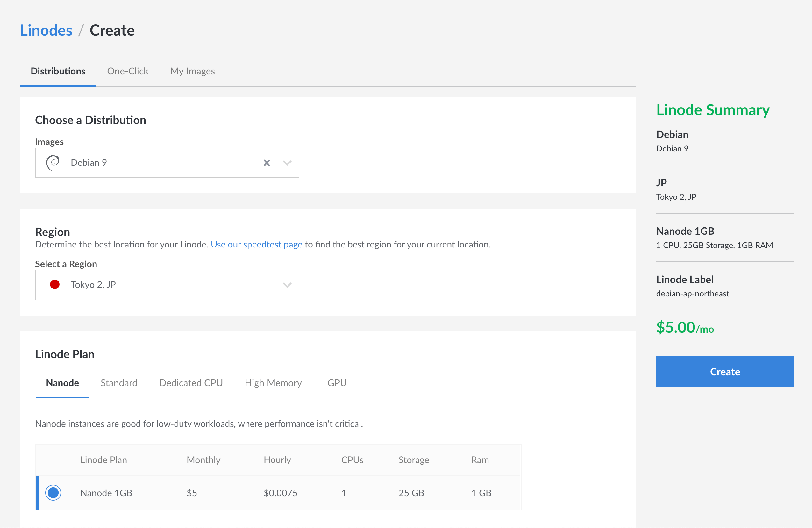Click the blue Create button

725,372
